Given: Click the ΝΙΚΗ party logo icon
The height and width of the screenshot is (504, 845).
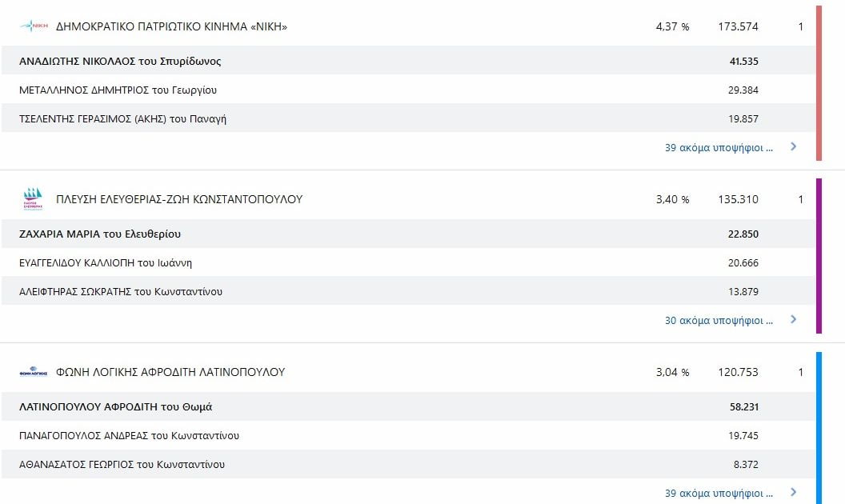Looking at the screenshot, I should 34,26.
